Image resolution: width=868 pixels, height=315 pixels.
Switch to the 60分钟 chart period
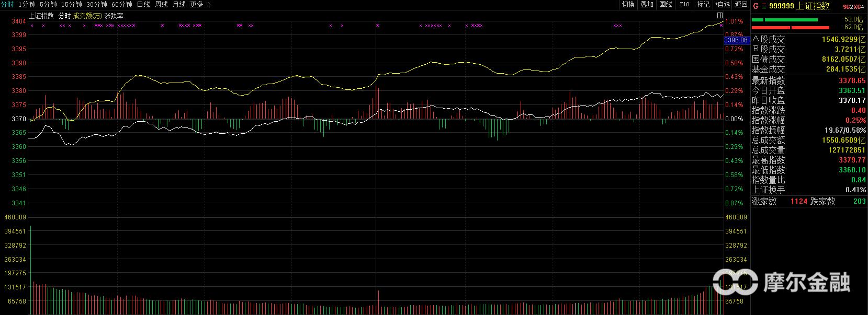[122, 4]
